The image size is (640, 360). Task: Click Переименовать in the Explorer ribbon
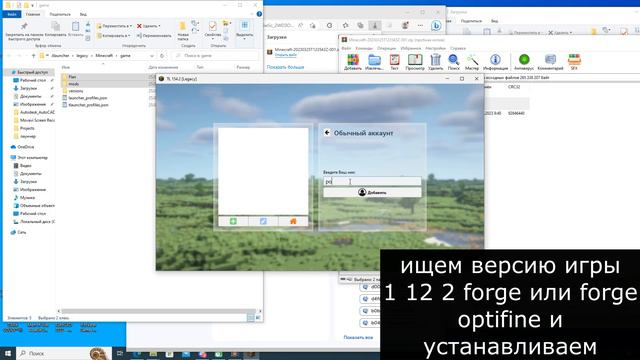pyautogui.click(x=154, y=36)
